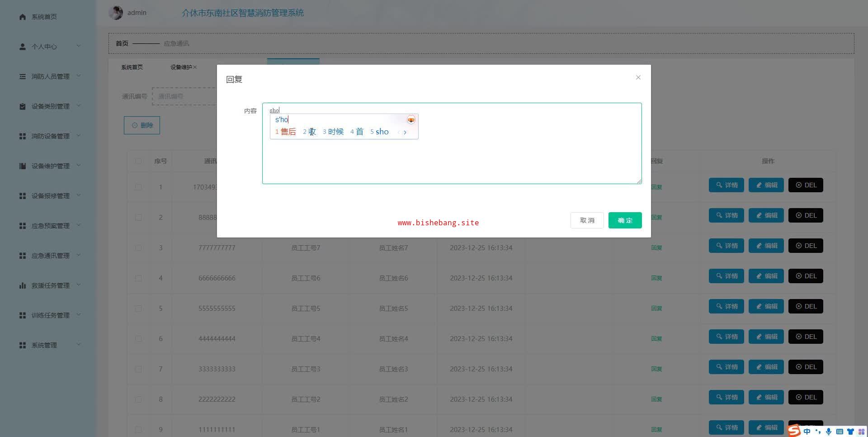Viewport: 868px width, 437px height.
Task: Expand the 救援任务管理 menu chevron
Action: coord(79,285)
